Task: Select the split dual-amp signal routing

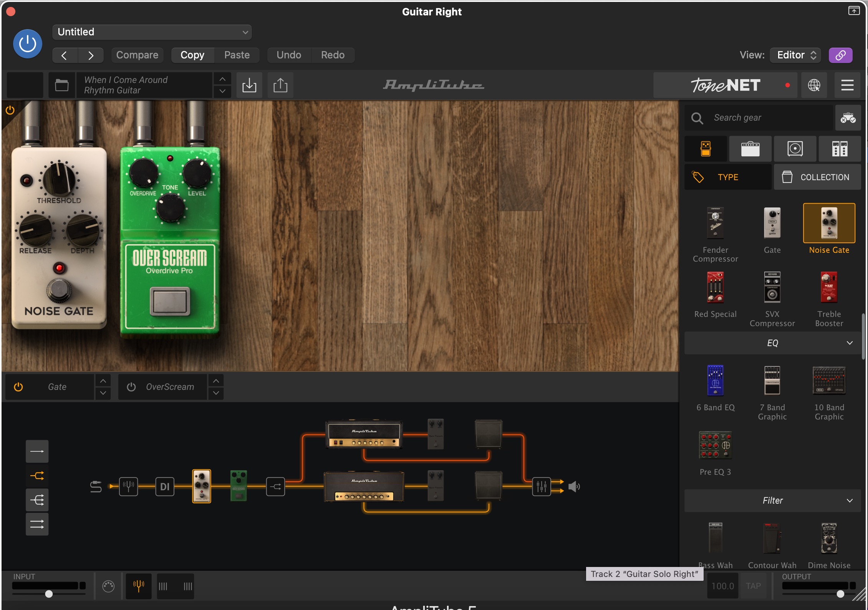Action: (37, 476)
